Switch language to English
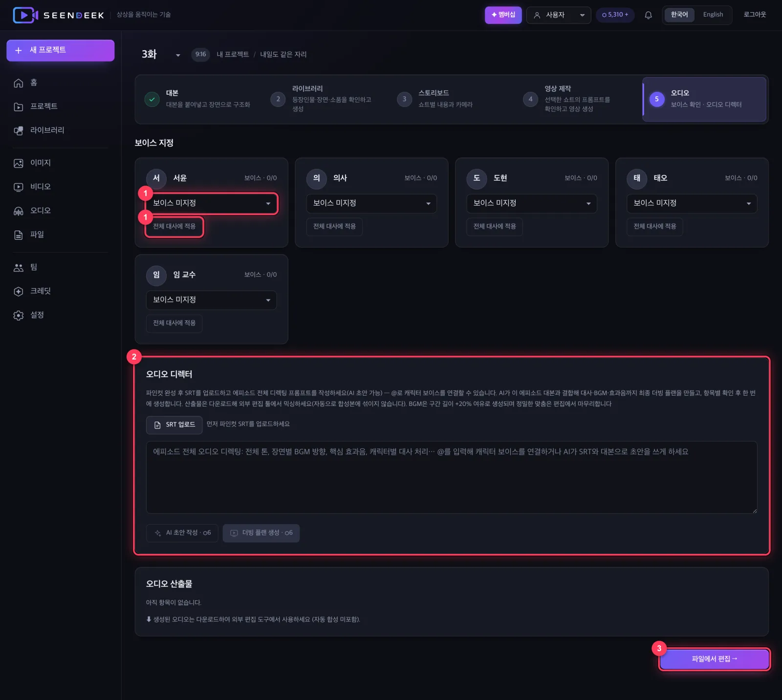 [x=713, y=15]
